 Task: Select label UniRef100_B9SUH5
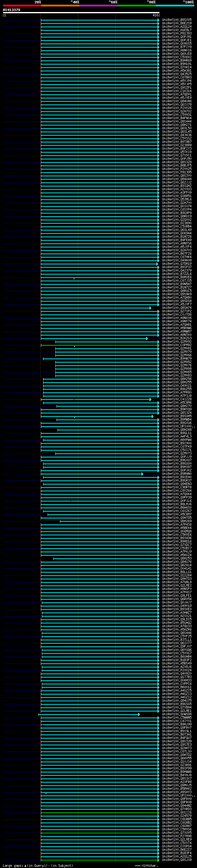pyautogui.click(x=176, y=417)
